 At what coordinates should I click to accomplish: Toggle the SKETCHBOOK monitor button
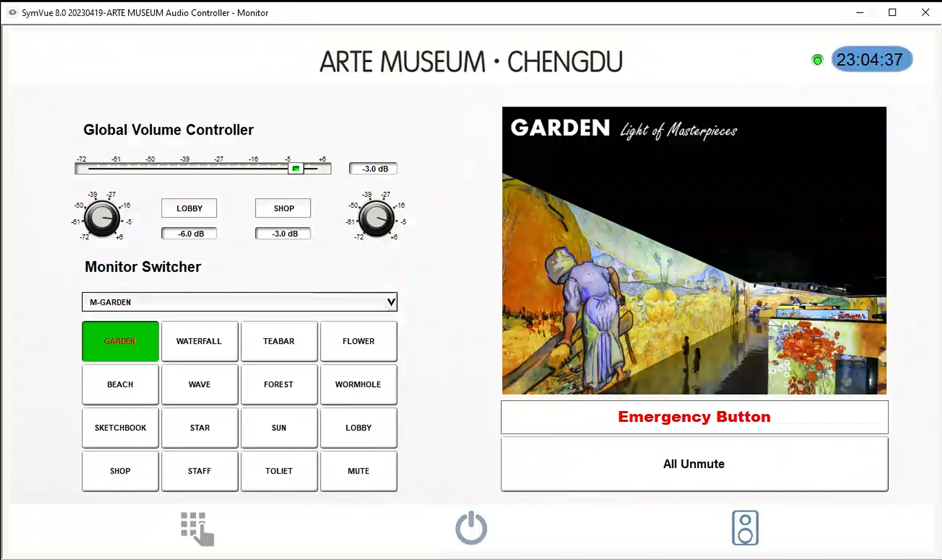[x=120, y=428]
